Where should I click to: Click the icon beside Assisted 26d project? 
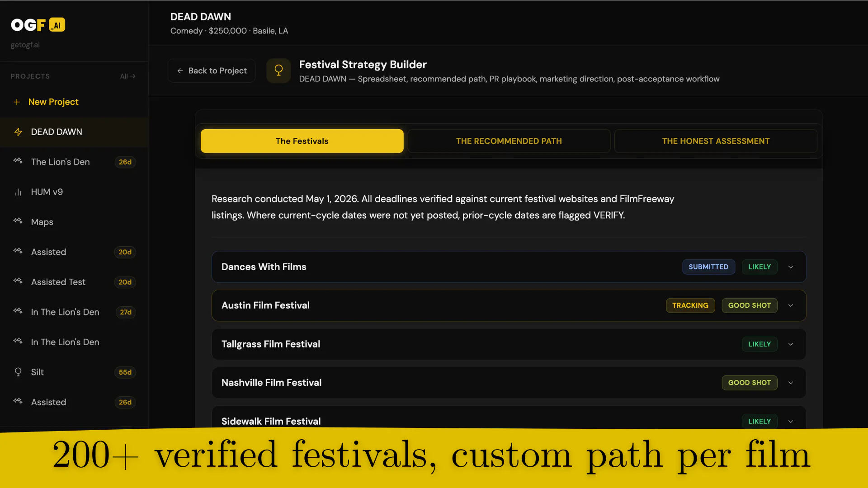[x=18, y=401]
